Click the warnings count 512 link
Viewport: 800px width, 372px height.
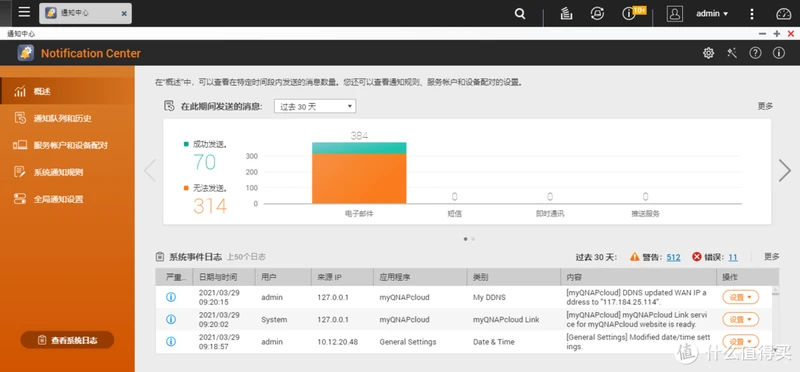[x=673, y=257]
